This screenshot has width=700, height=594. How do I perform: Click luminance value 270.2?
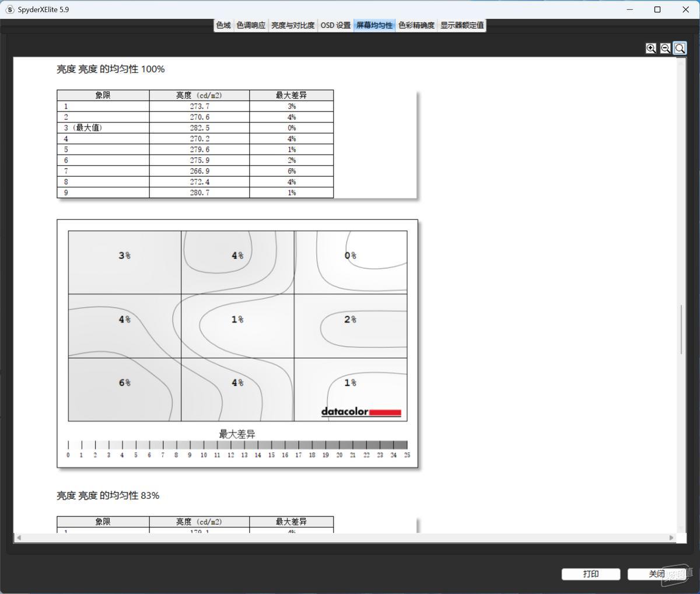[x=199, y=138]
